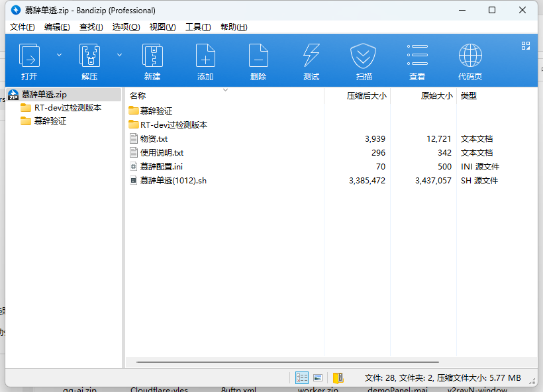Click the Scan (扫描) shield icon
Screen dimensions: 543x392
(x=364, y=56)
